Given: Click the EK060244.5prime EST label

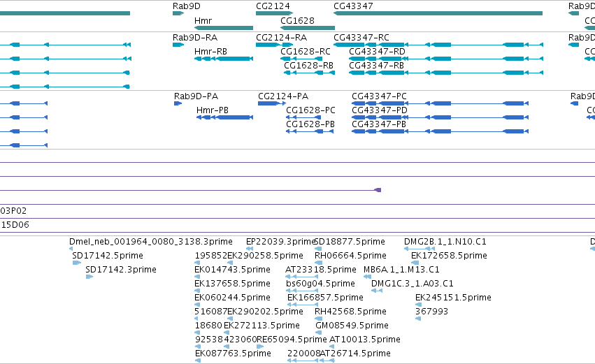Looking at the screenshot, I should [x=232, y=298].
